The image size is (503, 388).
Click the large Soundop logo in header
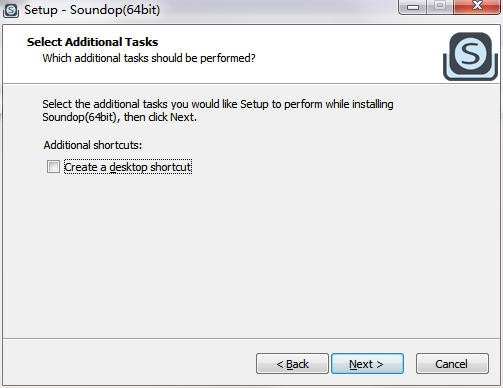pyautogui.click(x=470, y=56)
